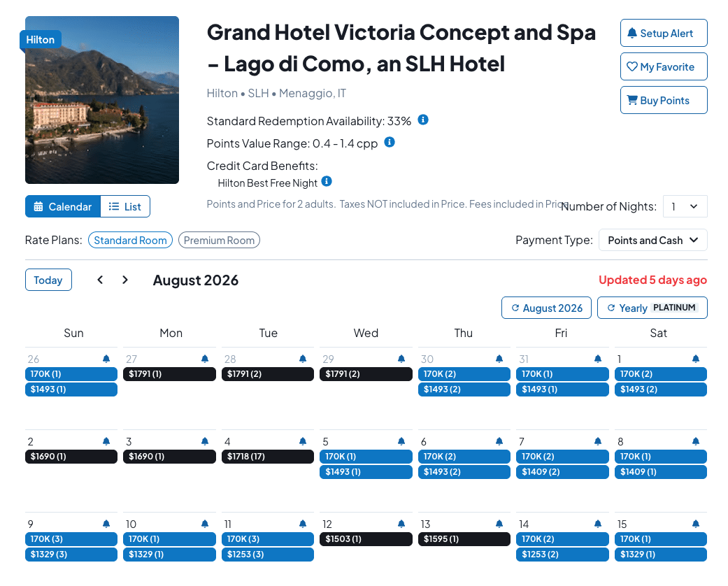Viewport: 728px width, 586px height.
Task: Click the hotel photo thumbnail
Action: 102,100
